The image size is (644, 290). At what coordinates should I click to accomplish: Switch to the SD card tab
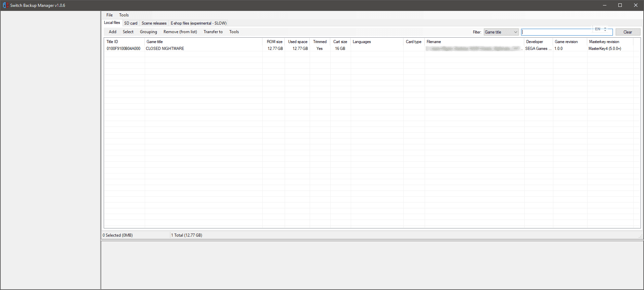coord(131,23)
